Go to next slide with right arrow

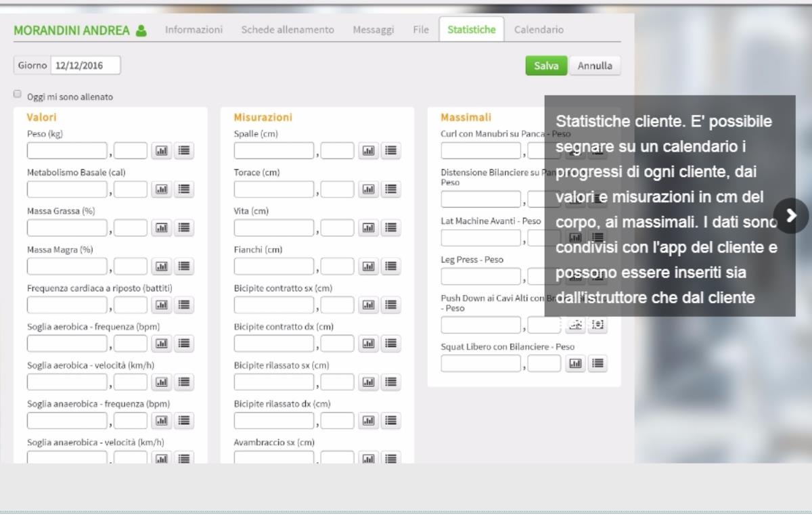tap(791, 216)
